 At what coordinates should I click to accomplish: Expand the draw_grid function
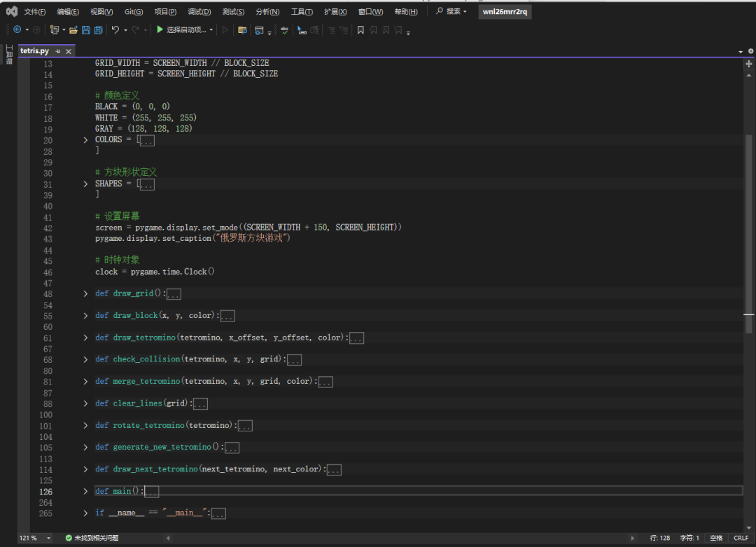[85, 293]
